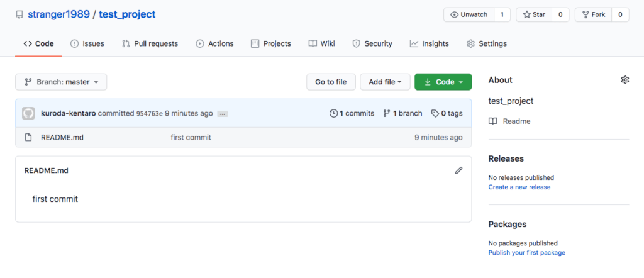Switch to the Code tab
Viewport: 644px width, 278px height.
click(x=38, y=43)
